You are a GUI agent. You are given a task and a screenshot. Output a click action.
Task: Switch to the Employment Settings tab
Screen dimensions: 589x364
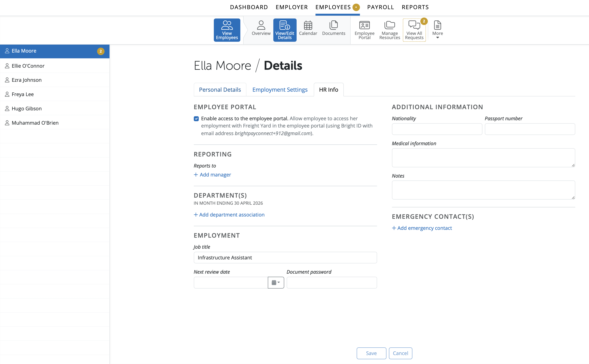(x=280, y=90)
